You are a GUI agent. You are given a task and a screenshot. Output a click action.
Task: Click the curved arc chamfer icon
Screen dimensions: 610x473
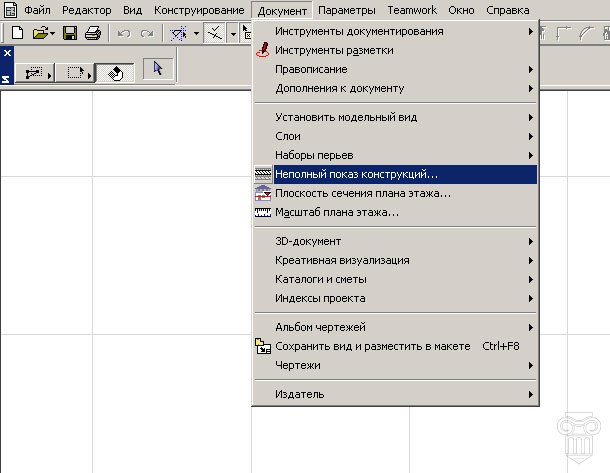(x=586, y=33)
